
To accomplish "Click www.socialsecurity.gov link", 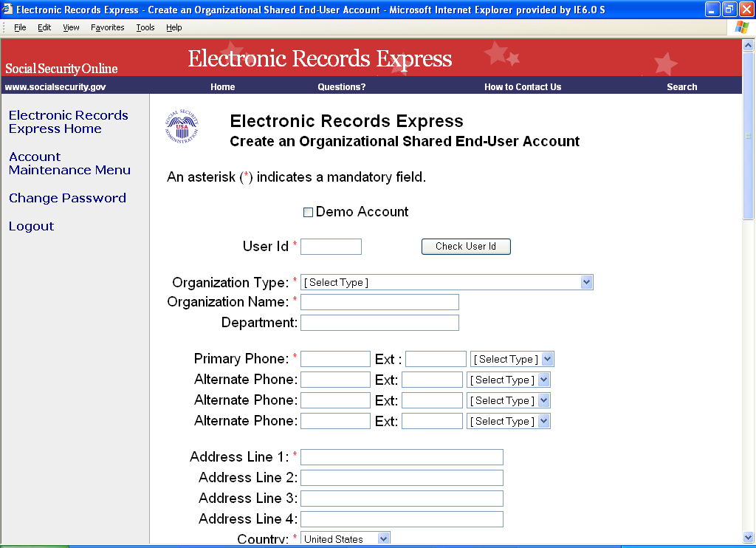I will coord(55,87).
